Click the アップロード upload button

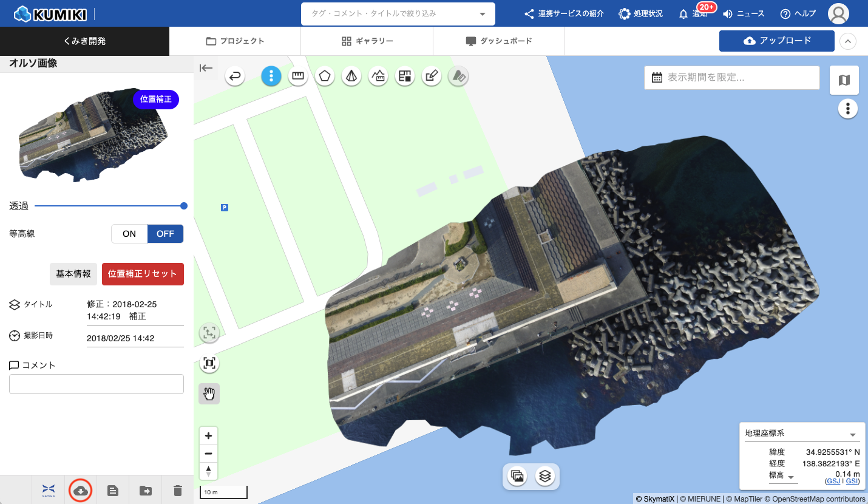[776, 41]
